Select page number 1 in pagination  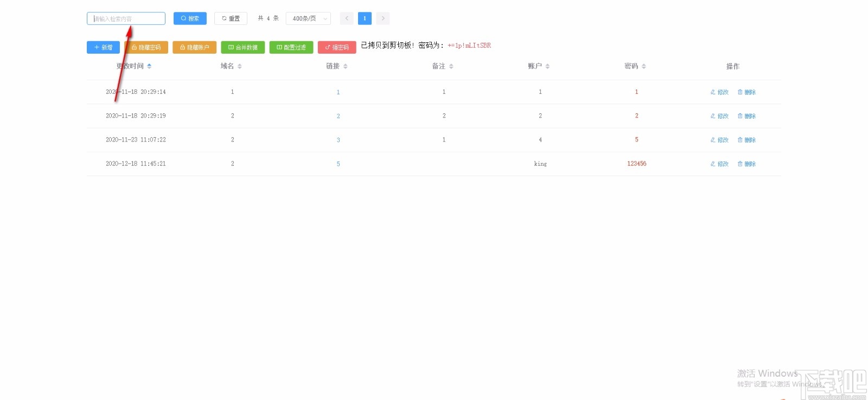(x=365, y=18)
